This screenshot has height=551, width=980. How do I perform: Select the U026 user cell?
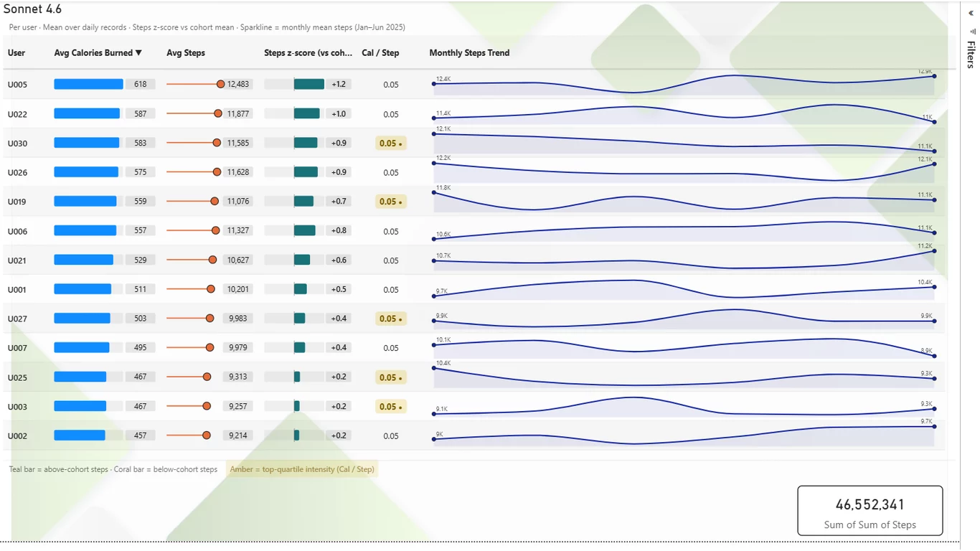17,173
